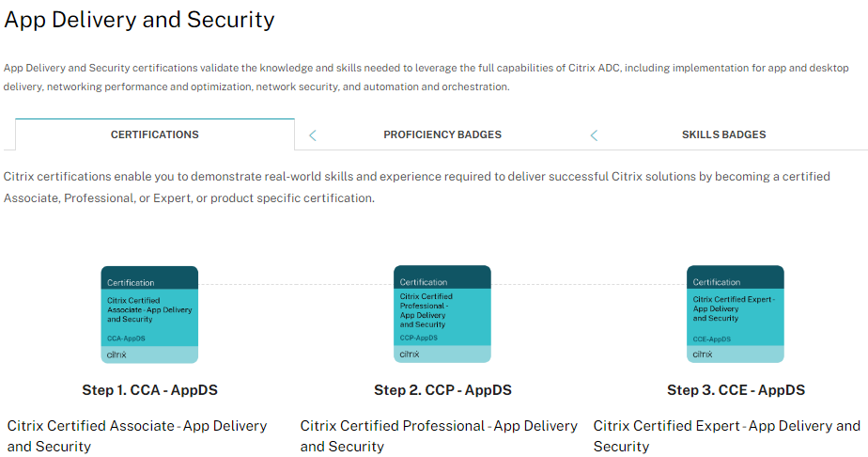Screen dimensions: 868x457
Task: Open the CCE-AppDS certification badge
Action: point(736,314)
